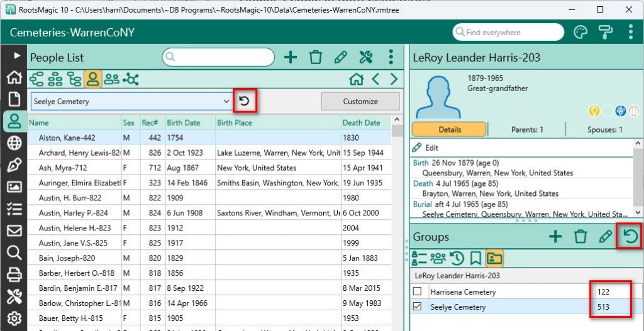Click the Details tab
Viewport: 644px width, 331px height.
(449, 129)
